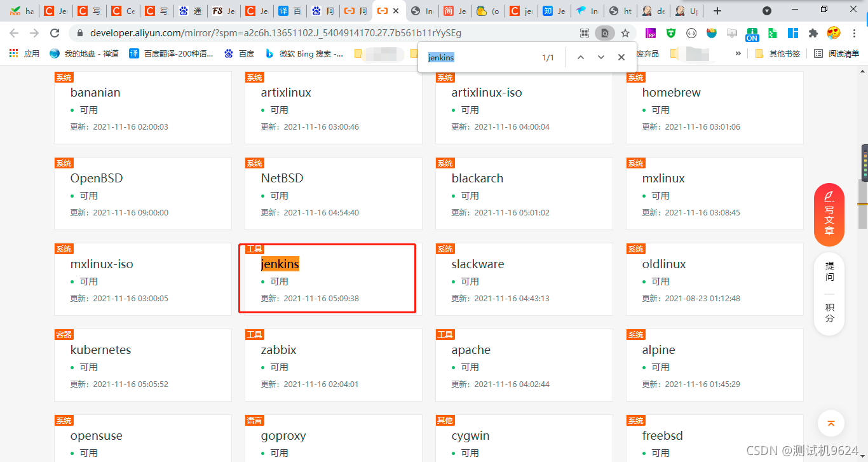Open the artixlinux-iso mirror card
This screenshot has height=462, width=868.
[x=524, y=107]
